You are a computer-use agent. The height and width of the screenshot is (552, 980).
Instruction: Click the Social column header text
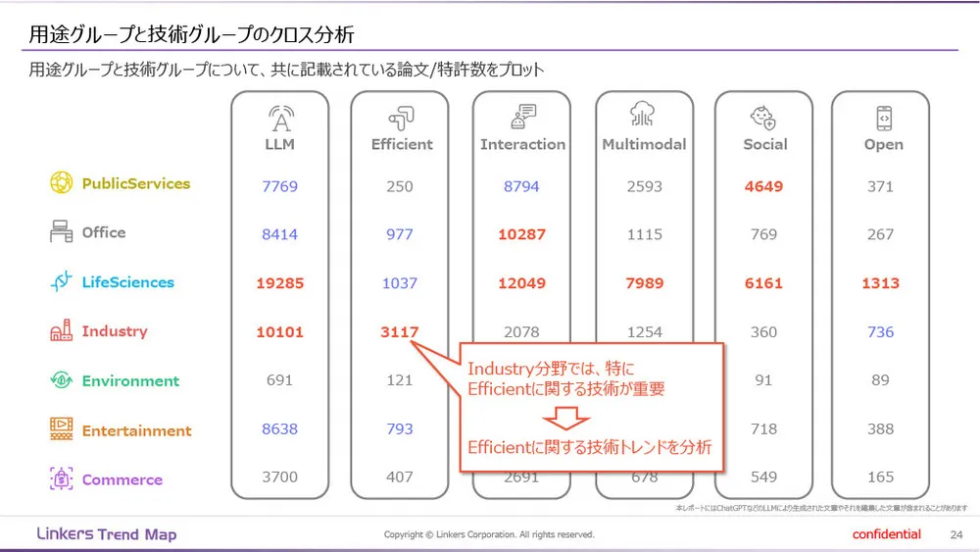[765, 144]
